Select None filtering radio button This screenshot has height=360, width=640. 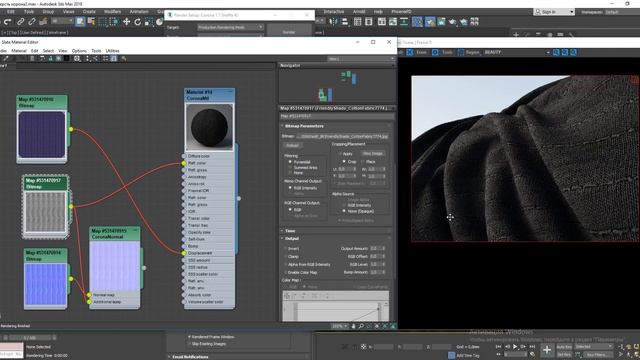290,173
